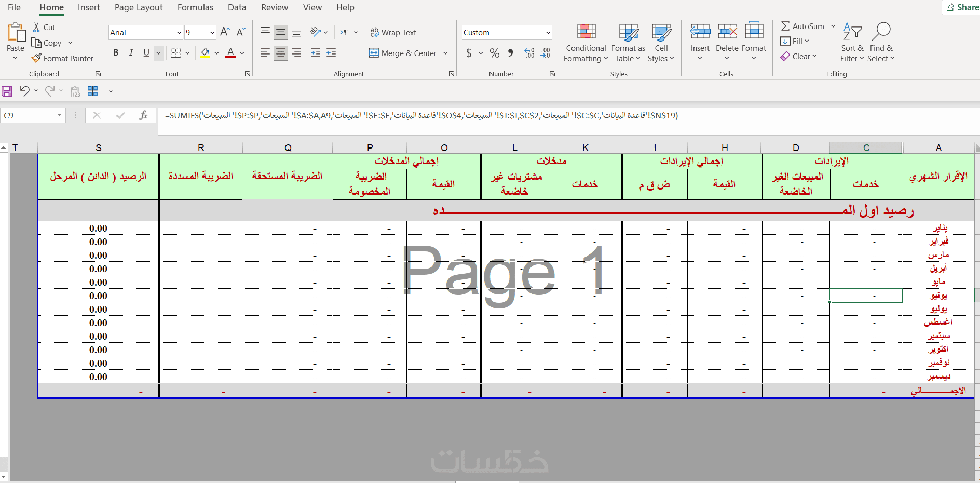Activate the Format Painter brush

pos(36,58)
